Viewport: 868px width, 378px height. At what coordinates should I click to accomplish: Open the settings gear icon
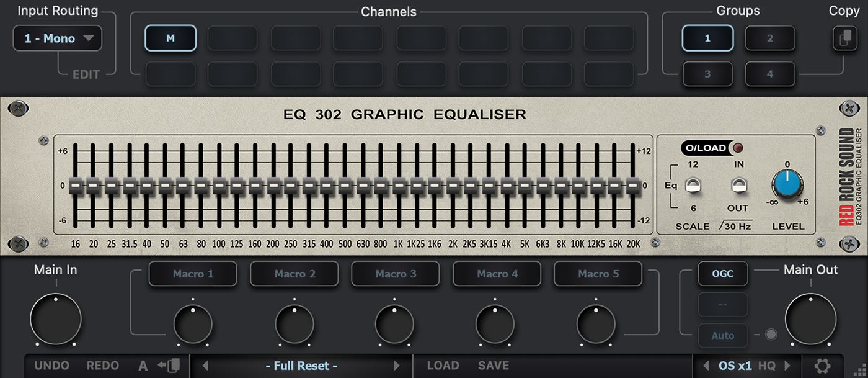(822, 366)
